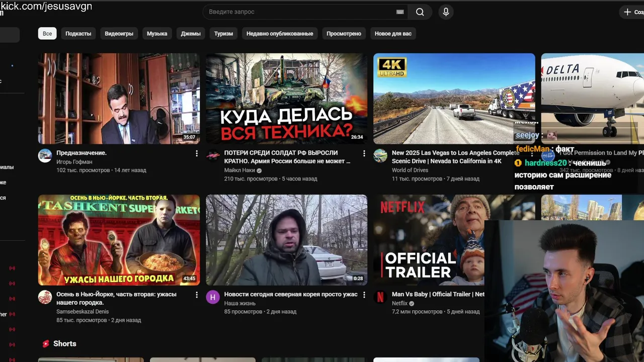Image resolution: width=644 pixels, height=362 pixels.
Task: Click World of Drives channel avatar
Action: tap(380, 156)
